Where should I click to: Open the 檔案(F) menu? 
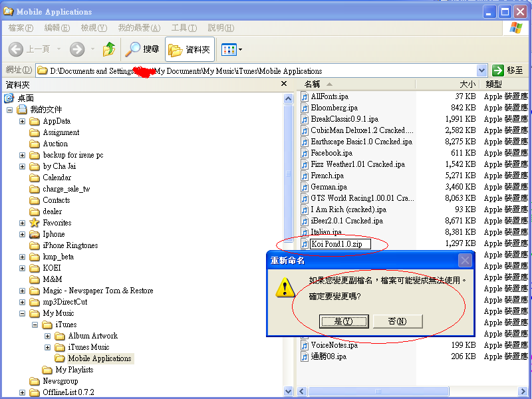tap(21, 28)
